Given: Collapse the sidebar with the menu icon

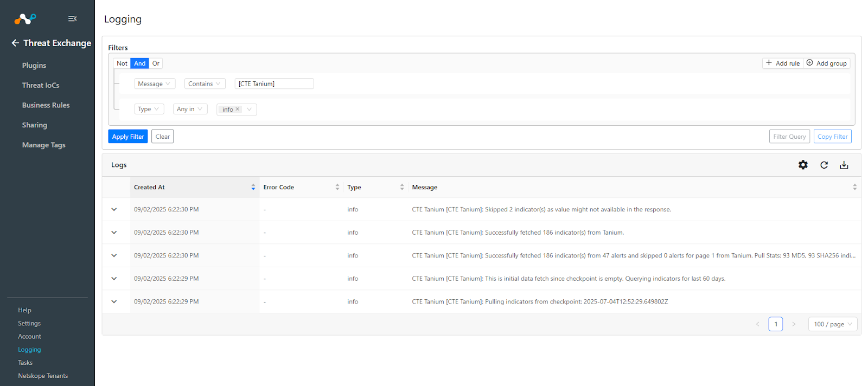Looking at the screenshot, I should pyautogui.click(x=72, y=19).
